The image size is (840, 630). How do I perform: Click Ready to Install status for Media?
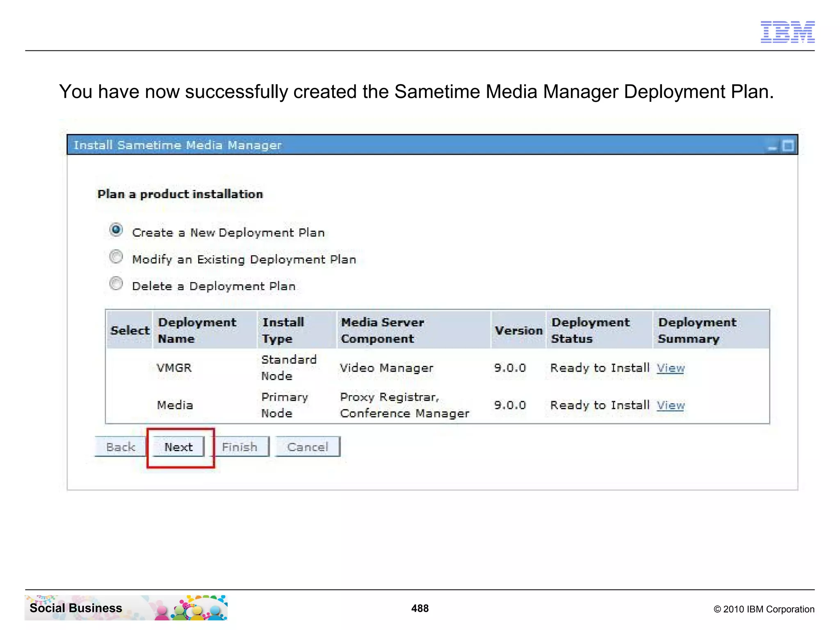pos(600,405)
